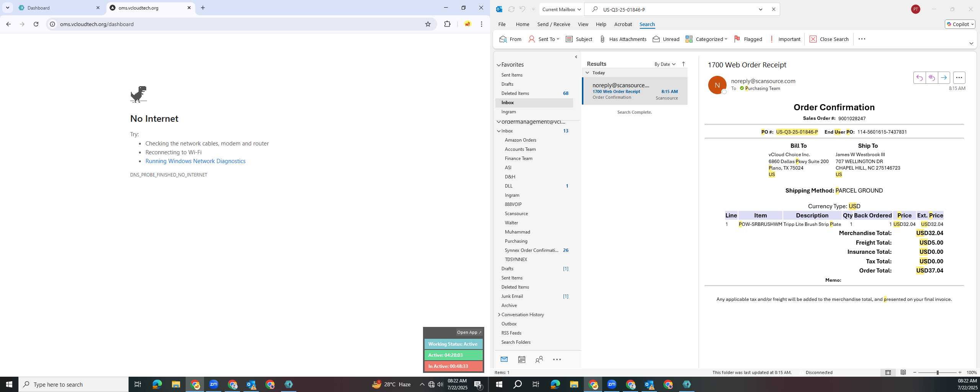
Task: Click the Chrome back arrow
Action: coord(8,24)
